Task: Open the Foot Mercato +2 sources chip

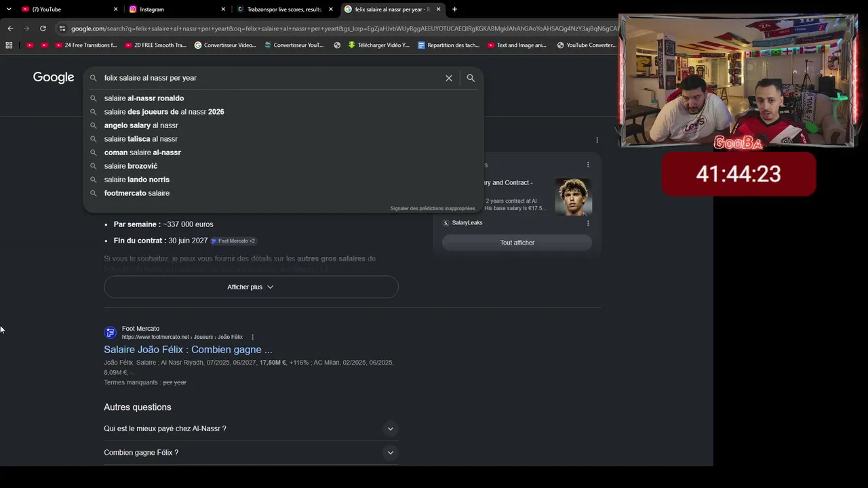Action: pos(233,241)
